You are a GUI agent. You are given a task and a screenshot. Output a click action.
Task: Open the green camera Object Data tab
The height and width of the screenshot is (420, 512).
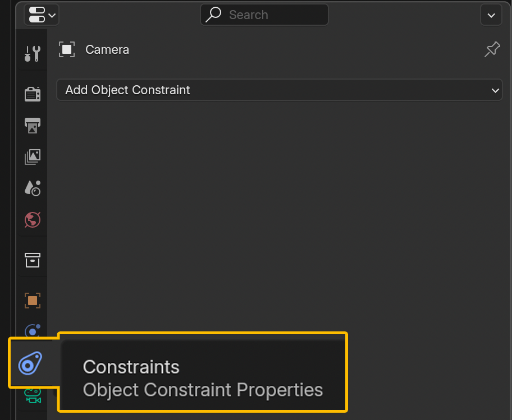coord(33,396)
